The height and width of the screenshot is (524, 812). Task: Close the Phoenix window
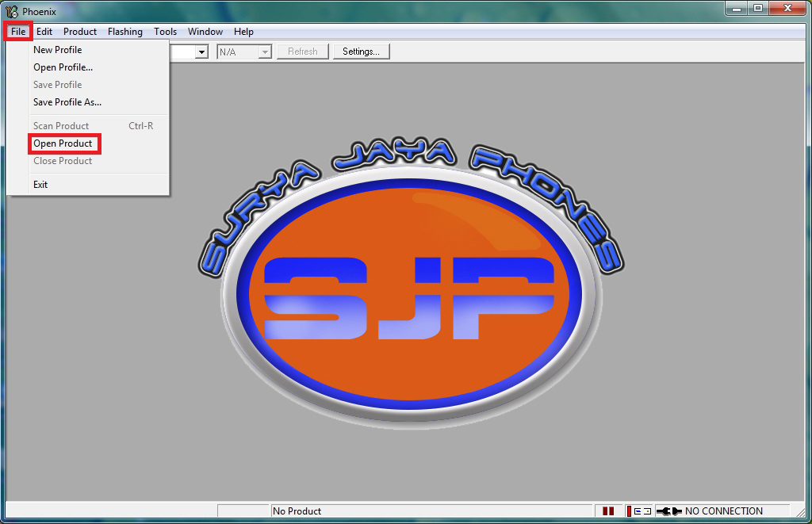(787, 9)
